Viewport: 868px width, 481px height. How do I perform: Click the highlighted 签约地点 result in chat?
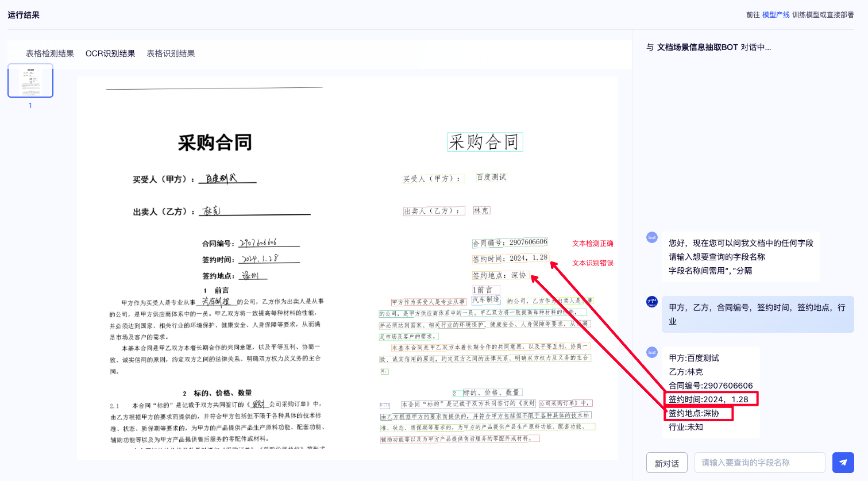700,413
